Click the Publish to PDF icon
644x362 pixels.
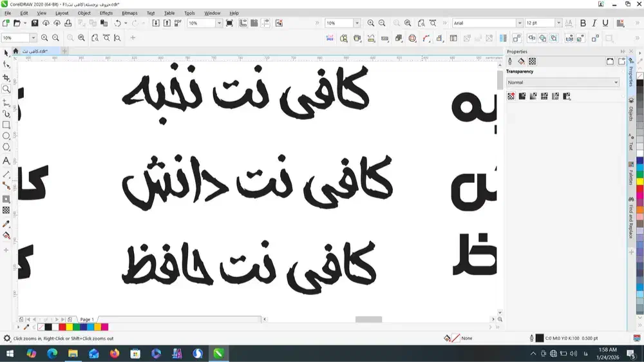(179, 23)
